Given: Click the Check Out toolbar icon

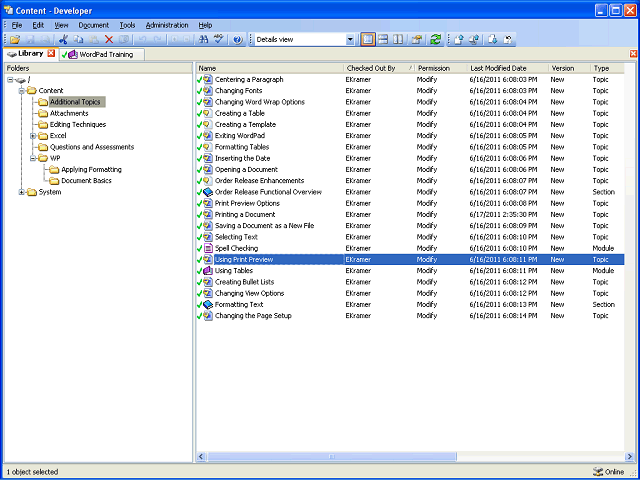Looking at the screenshot, I should pyautogui.click(x=493, y=40).
